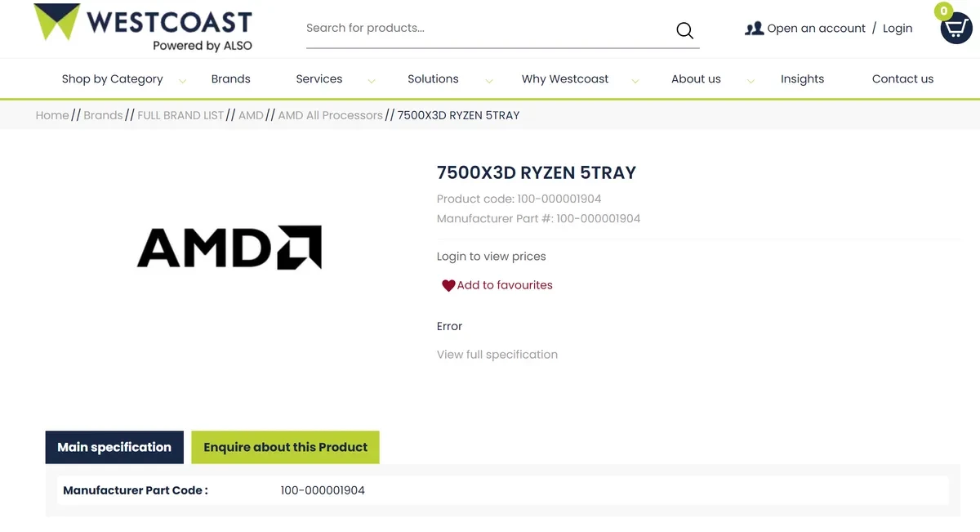This screenshot has width=980, height=532.
Task: Expand the Solutions navigation chevron
Action: (488, 81)
